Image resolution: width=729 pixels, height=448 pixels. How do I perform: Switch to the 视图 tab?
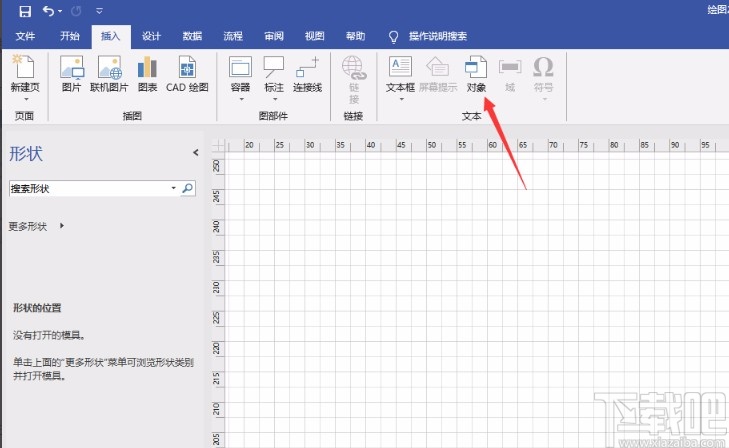pos(315,36)
